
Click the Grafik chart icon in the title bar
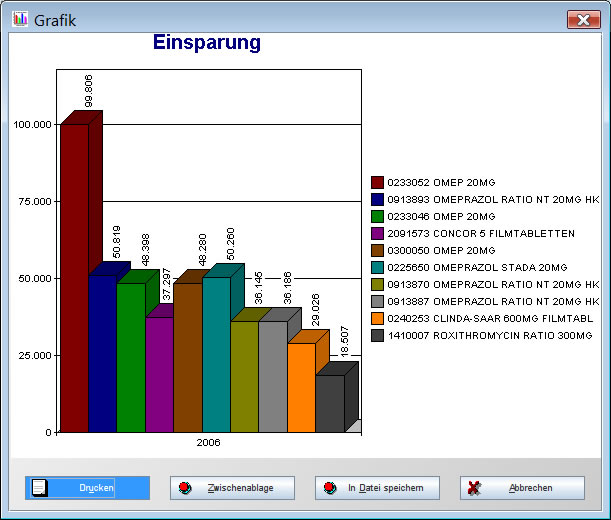tap(20, 19)
